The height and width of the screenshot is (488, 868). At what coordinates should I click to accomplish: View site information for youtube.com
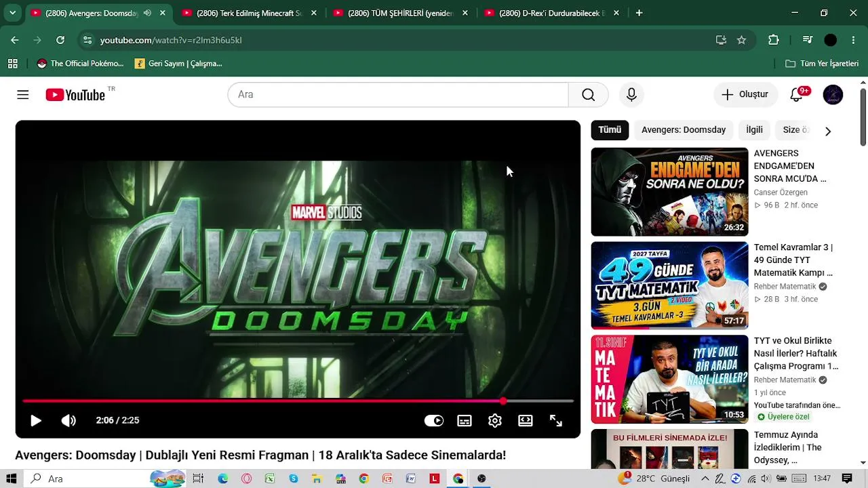point(87,40)
